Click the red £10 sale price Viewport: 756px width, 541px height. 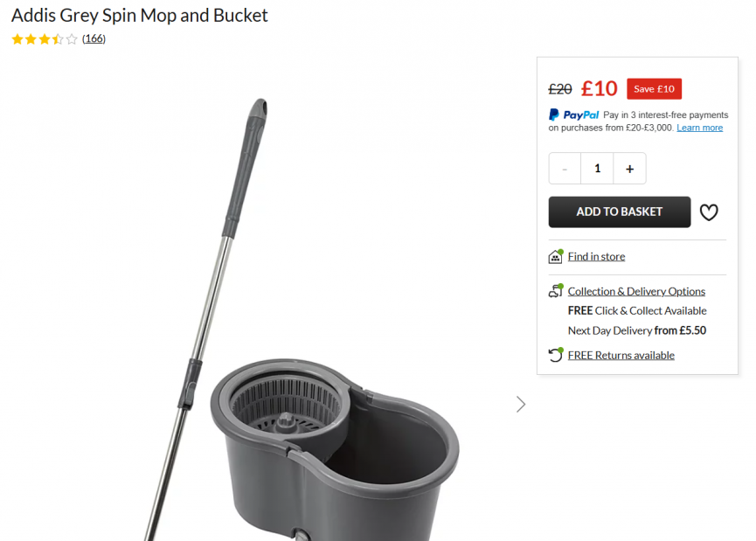pos(600,88)
